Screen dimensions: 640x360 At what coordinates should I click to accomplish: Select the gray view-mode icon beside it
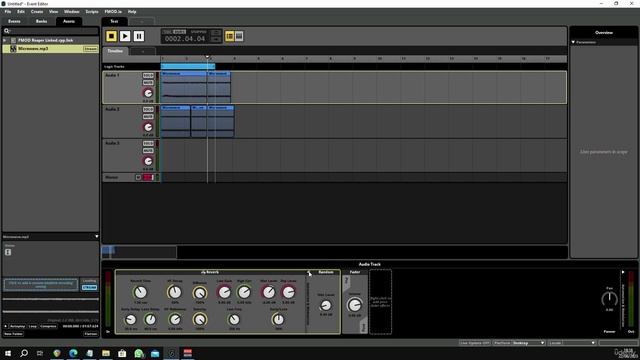point(239,36)
